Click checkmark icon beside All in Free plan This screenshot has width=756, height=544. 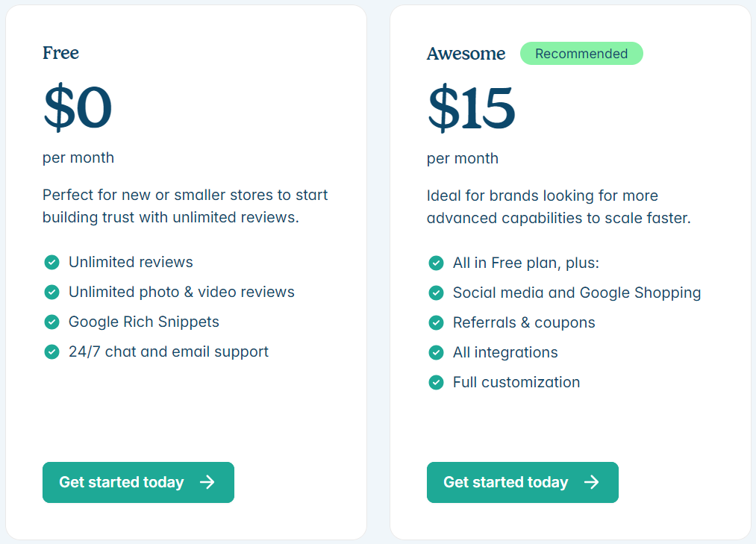tap(436, 263)
